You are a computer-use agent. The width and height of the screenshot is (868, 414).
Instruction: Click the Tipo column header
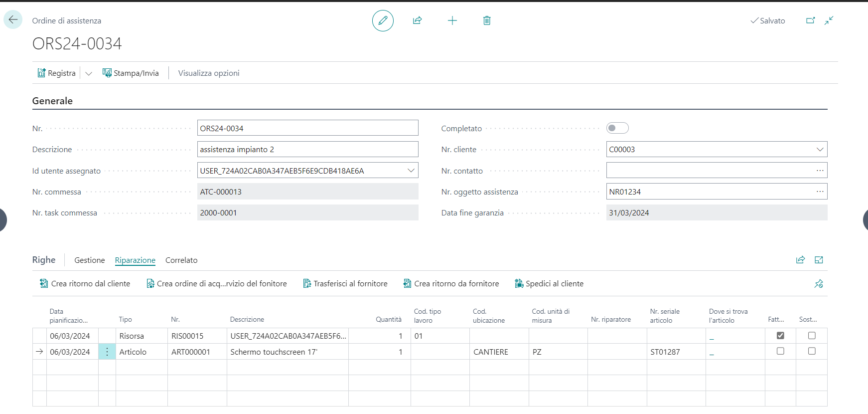point(126,319)
